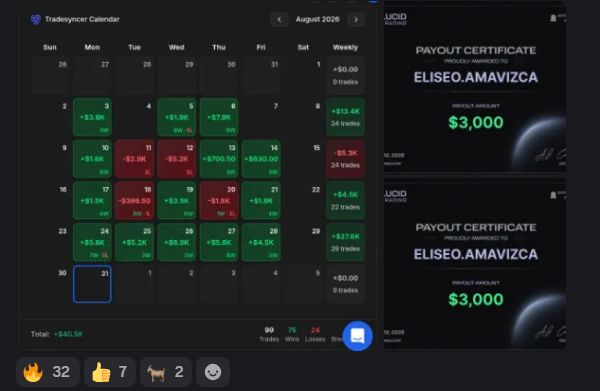600x391 pixels.
Task: Click the Tradesyncer logo icon
Action: (36, 19)
